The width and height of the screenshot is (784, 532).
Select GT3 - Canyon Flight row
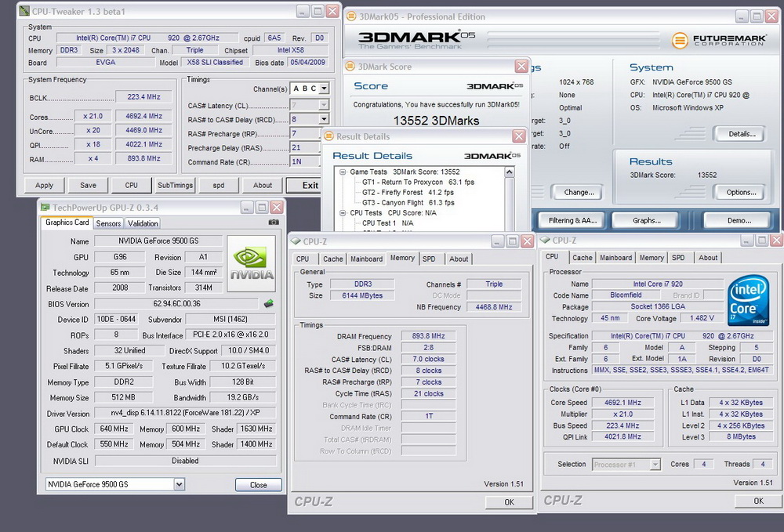point(408,203)
